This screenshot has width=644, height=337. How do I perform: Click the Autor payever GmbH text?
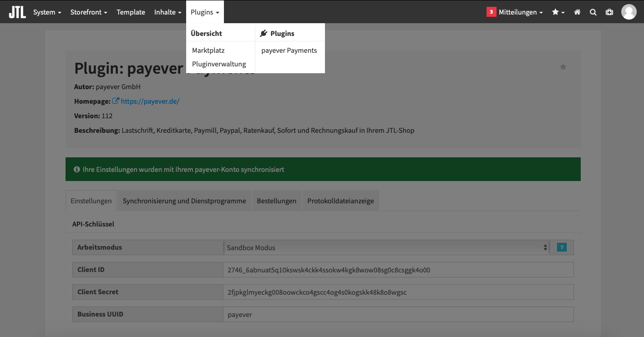[107, 86]
